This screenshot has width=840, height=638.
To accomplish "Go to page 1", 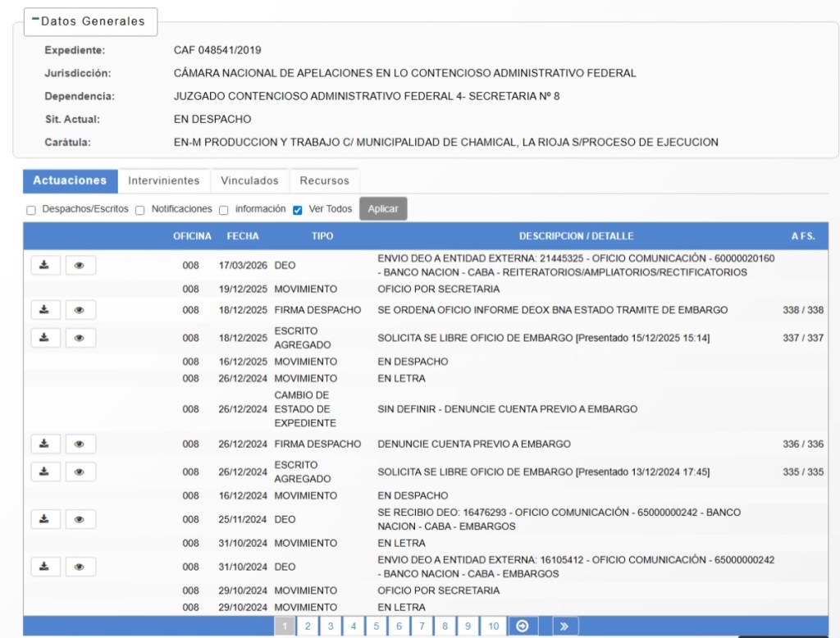I will (285, 626).
